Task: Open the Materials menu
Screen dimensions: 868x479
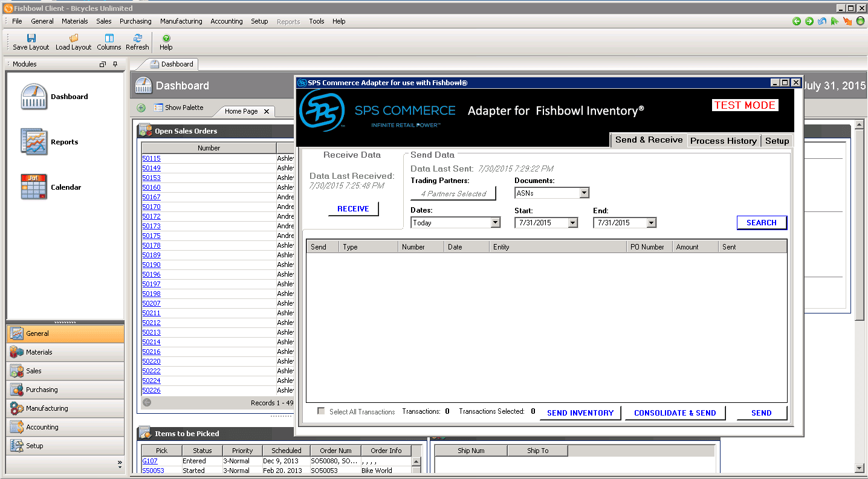Action: click(75, 21)
